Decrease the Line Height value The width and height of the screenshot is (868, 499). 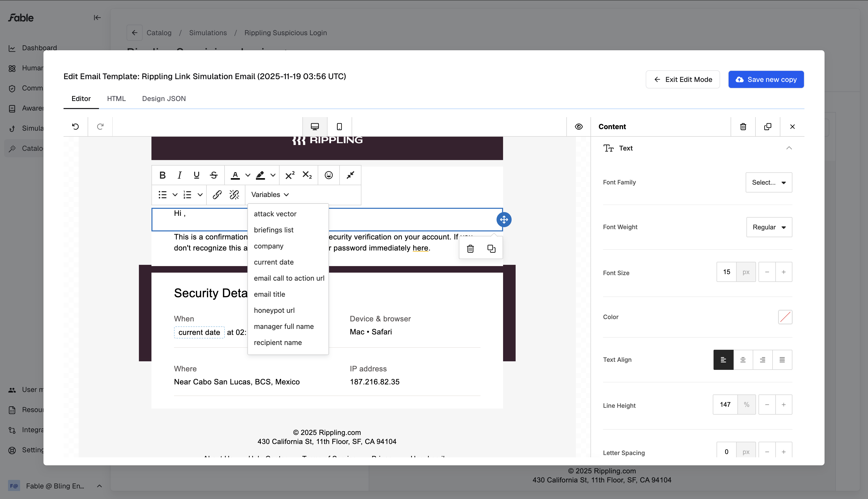click(767, 405)
